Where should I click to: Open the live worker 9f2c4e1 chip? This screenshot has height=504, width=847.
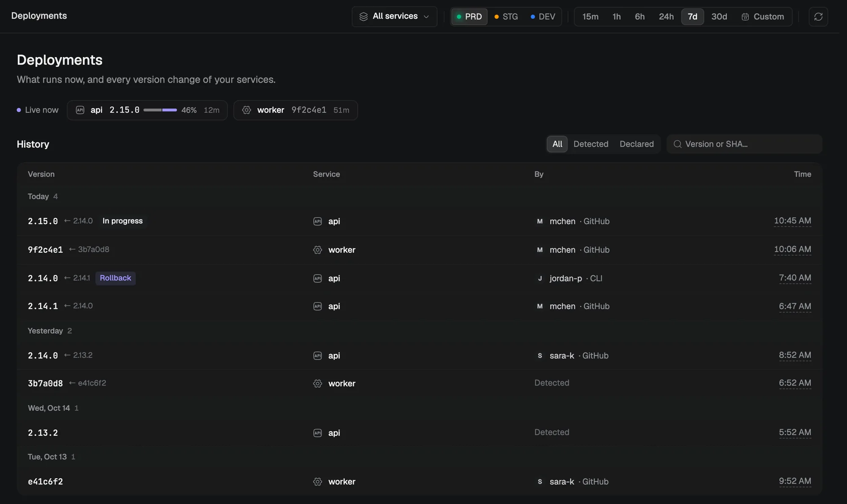[296, 110]
